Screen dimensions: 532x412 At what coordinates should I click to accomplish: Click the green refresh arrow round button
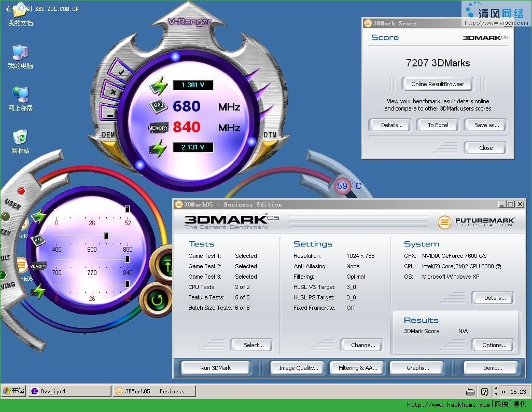coord(157,299)
